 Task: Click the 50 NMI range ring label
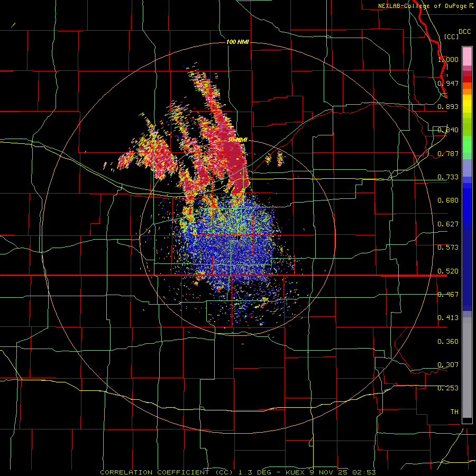click(x=237, y=140)
